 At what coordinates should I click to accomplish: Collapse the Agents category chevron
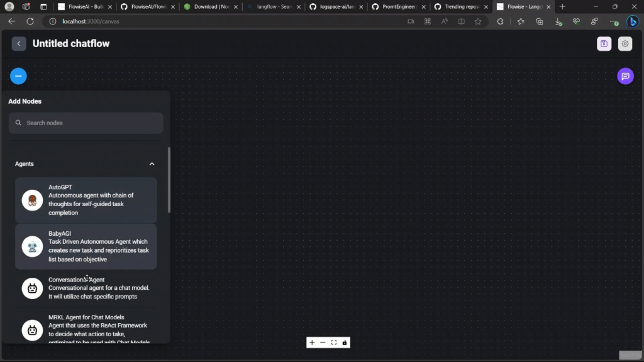(x=152, y=164)
